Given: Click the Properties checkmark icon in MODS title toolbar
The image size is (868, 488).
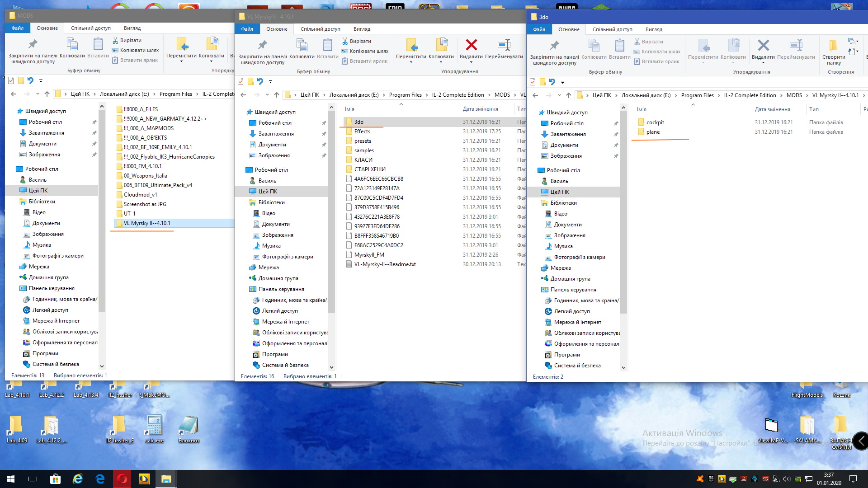Looking at the screenshot, I should click(x=11, y=80).
